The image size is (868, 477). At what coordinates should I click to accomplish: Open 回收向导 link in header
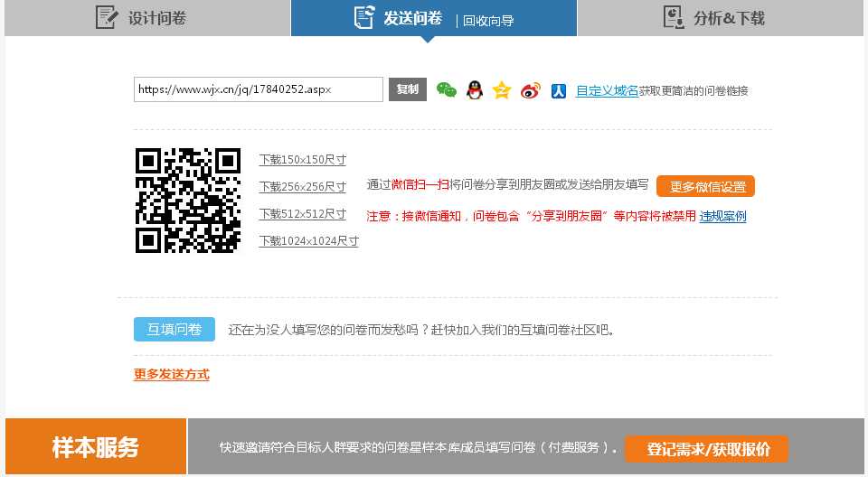pos(488,21)
